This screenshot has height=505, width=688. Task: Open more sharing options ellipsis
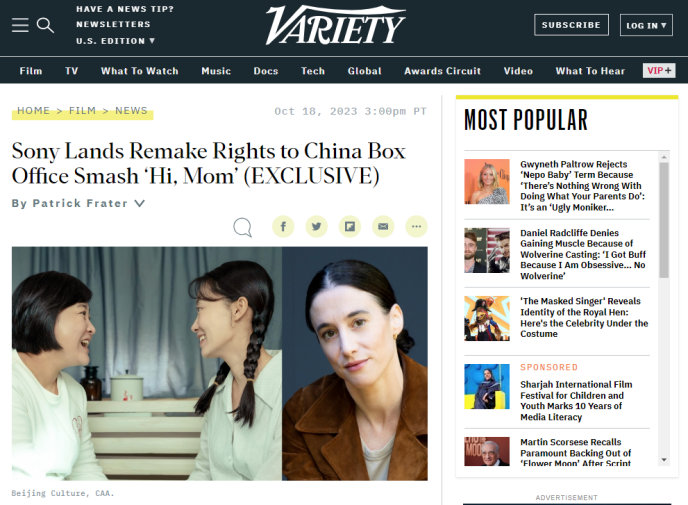(x=416, y=226)
